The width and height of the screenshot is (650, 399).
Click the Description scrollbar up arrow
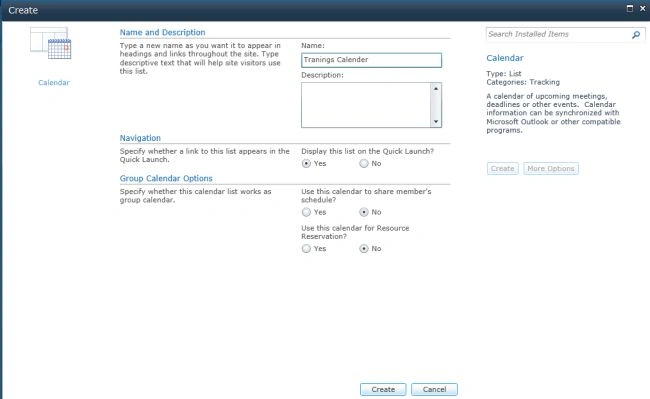click(436, 88)
